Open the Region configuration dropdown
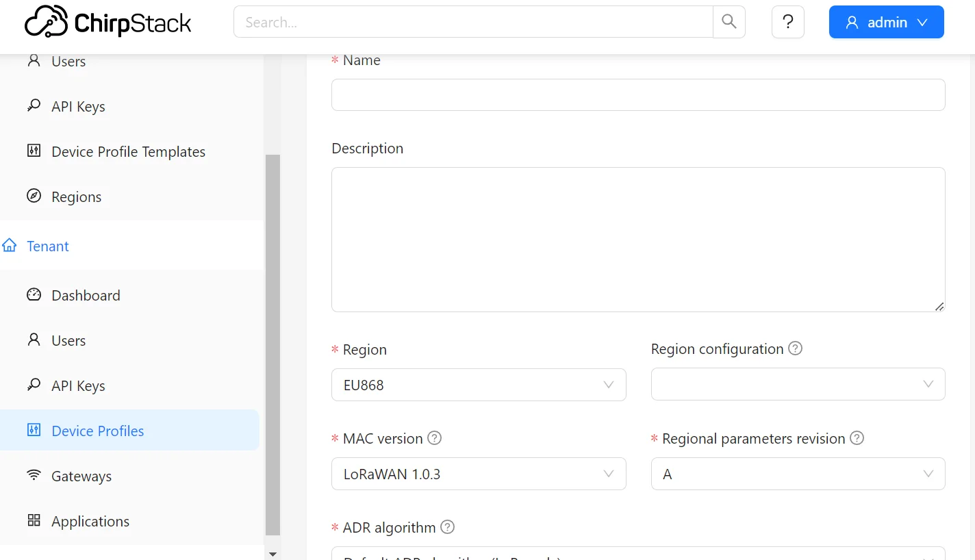975x560 pixels. point(798,384)
